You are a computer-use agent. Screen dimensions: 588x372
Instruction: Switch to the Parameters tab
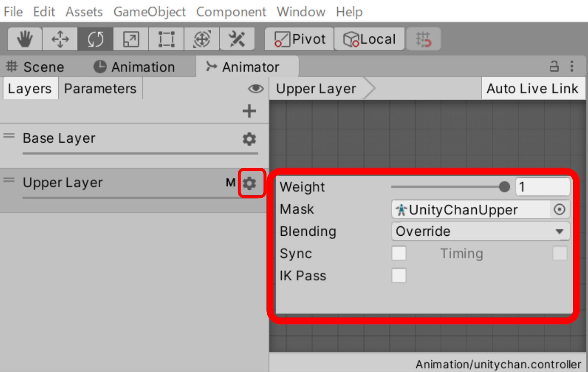[x=100, y=89]
